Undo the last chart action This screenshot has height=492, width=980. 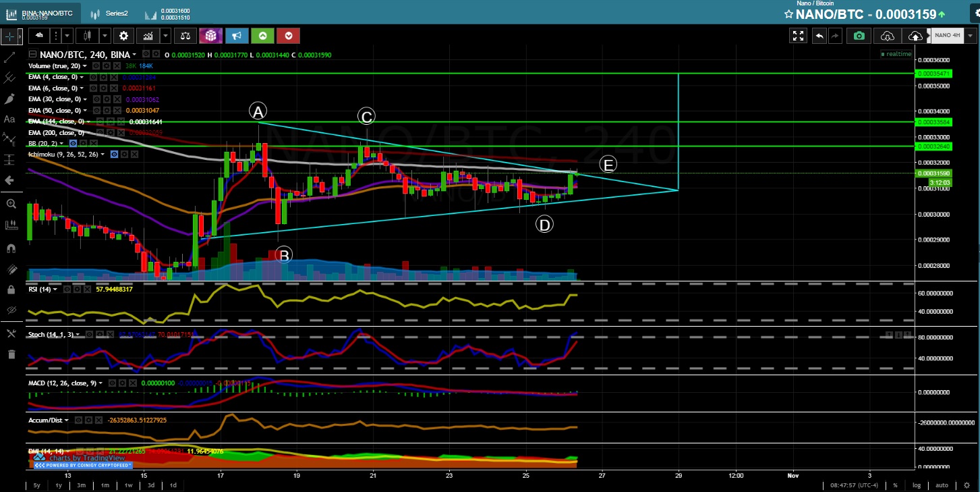tap(819, 36)
